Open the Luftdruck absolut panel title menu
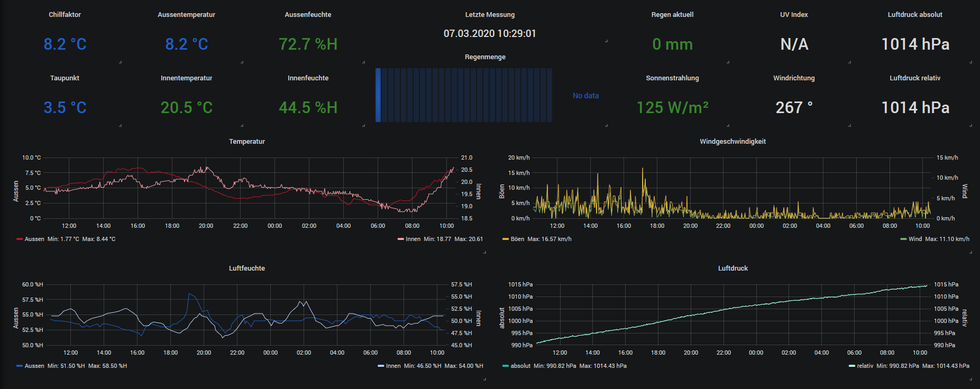 (x=915, y=15)
